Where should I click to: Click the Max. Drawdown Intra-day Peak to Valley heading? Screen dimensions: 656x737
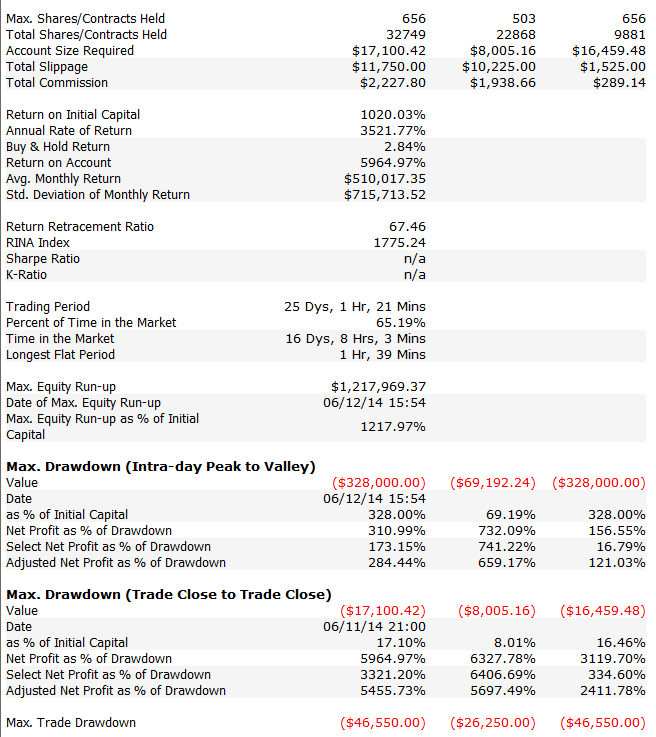[x=161, y=466]
